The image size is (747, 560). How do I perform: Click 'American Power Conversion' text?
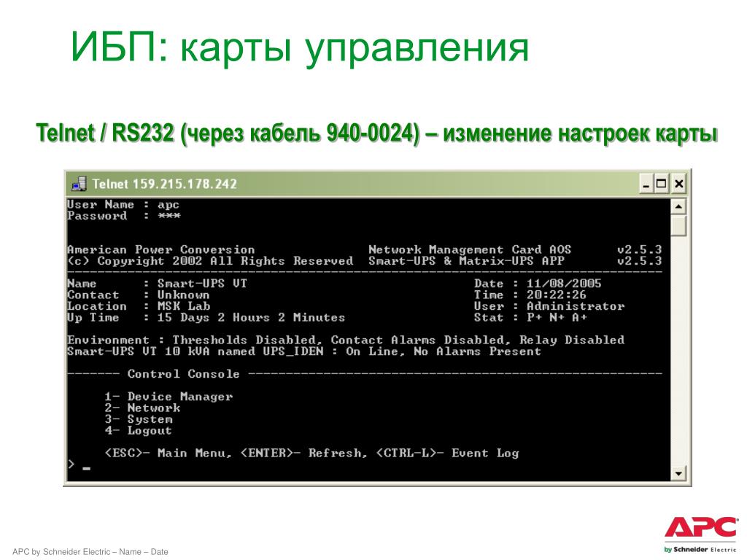pos(161,250)
